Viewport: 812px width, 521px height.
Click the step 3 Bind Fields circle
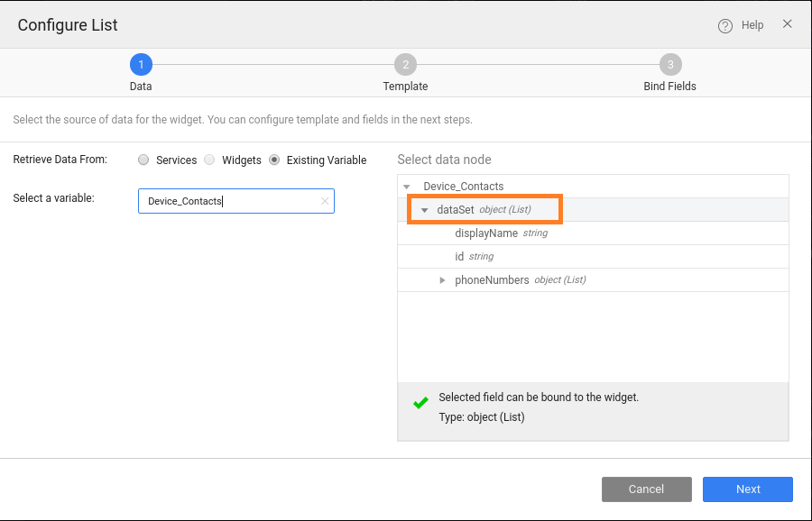669,64
